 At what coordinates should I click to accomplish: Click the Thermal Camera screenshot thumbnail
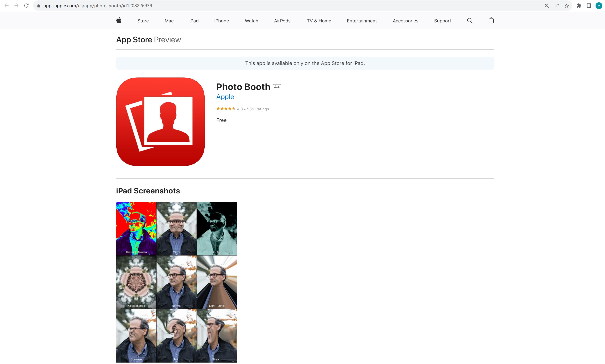point(136,228)
